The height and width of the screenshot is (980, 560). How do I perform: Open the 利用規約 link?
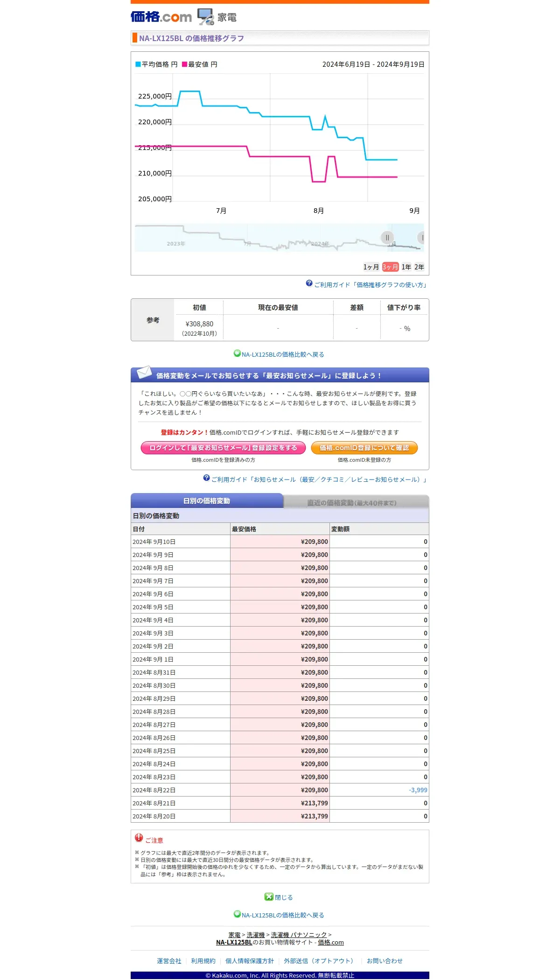pos(203,961)
